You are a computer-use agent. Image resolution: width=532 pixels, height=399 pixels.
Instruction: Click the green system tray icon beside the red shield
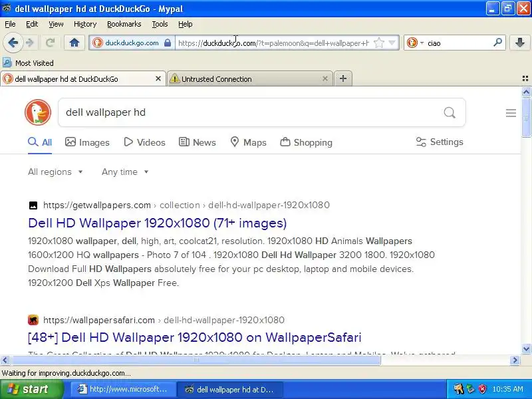(471, 389)
